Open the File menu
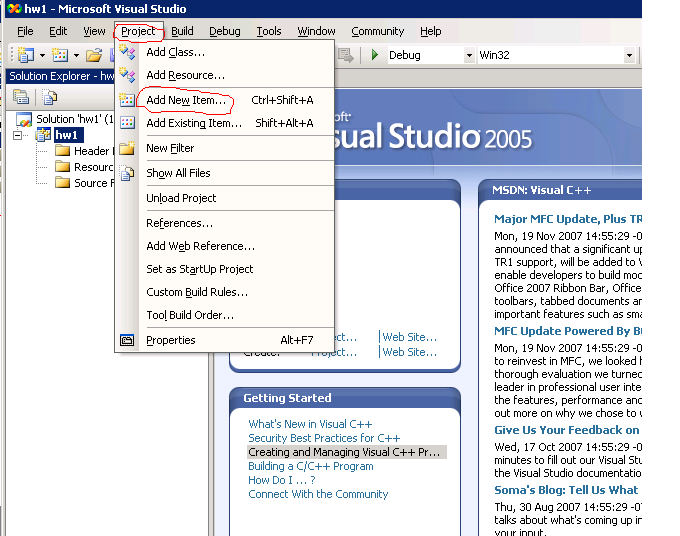The image size is (680, 536). pyautogui.click(x=25, y=31)
